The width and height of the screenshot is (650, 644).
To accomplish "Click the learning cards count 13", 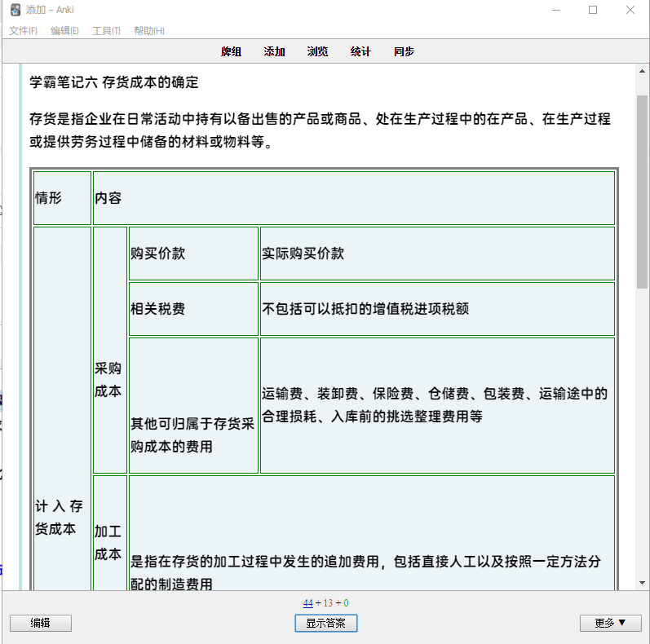I will [328, 603].
